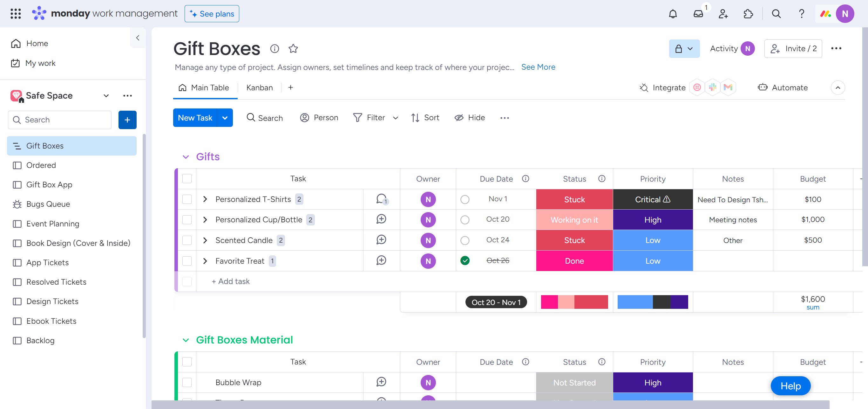Open conversation for Personalized T-Shirts
The width and height of the screenshot is (868, 409).
pyautogui.click(x=382, y=199)
